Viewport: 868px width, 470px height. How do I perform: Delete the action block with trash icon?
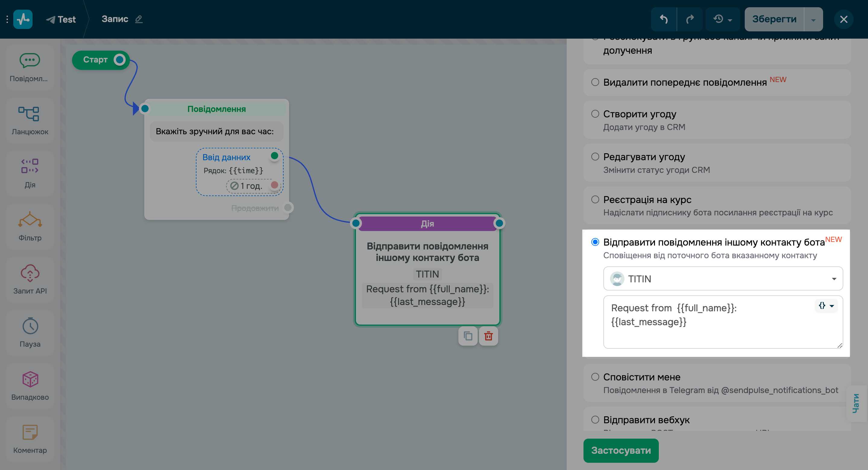[488, 336]
